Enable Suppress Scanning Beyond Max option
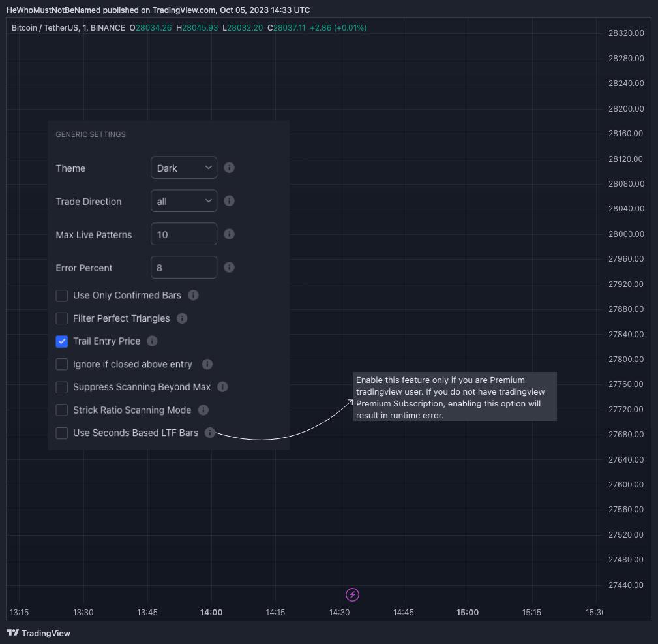 pyautogui.click(x=62, y=387)
